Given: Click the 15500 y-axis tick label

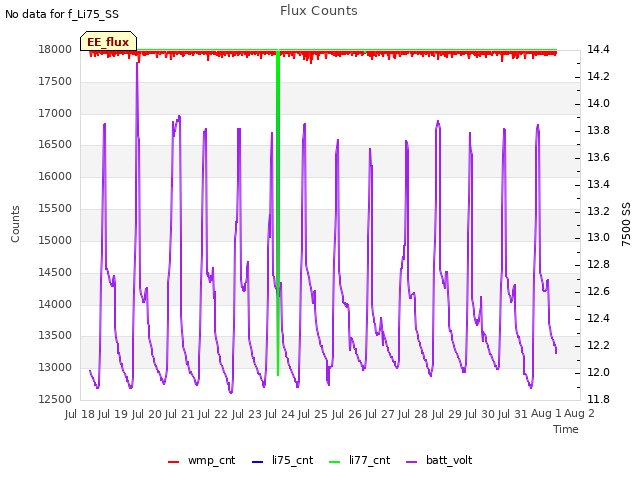Looking at the screenshot, I should tap(55, 208).
